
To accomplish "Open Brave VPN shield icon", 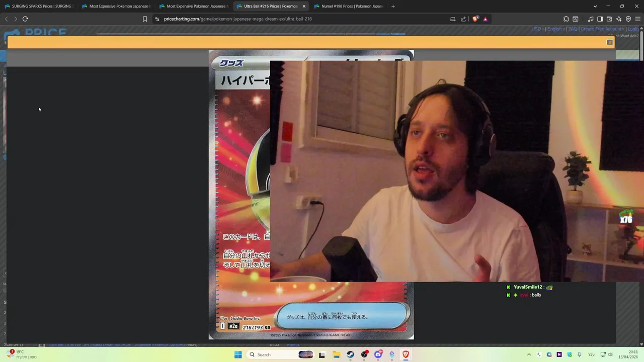I will coord(628,19).
